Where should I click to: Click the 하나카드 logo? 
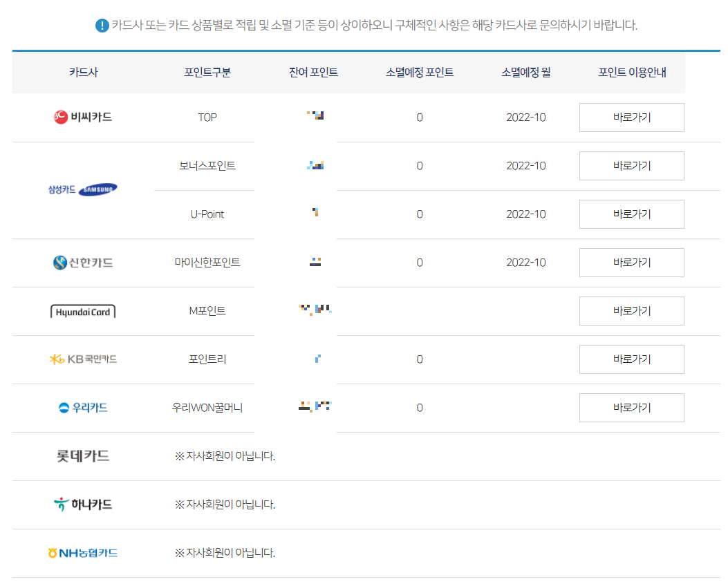83,504
